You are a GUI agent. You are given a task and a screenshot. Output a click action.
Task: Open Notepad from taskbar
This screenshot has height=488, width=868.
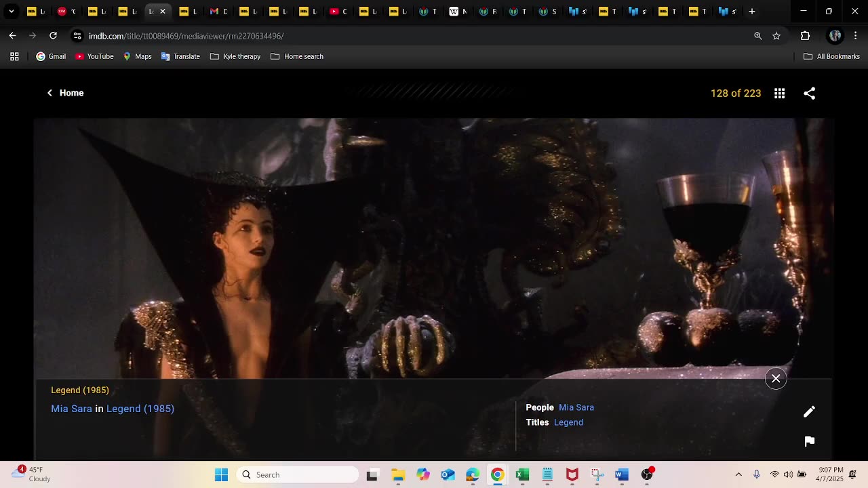pos(547,474)
